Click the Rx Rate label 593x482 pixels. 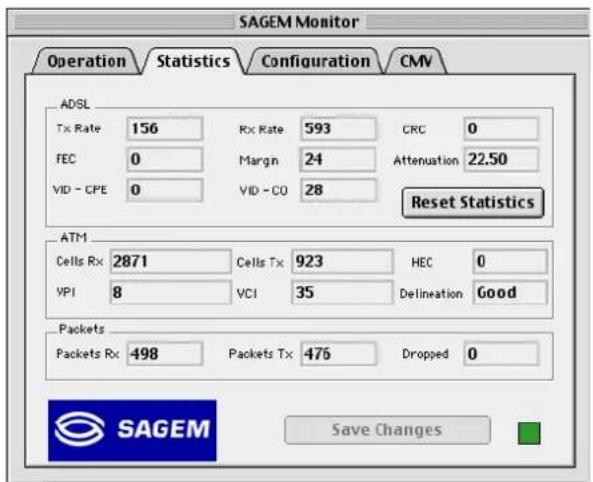click(261, 130)
